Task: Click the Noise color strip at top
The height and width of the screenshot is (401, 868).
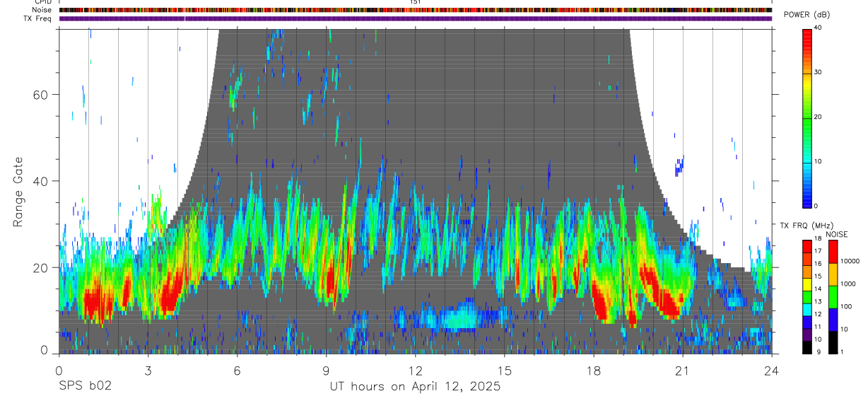Action: click(x=416, y=11)
